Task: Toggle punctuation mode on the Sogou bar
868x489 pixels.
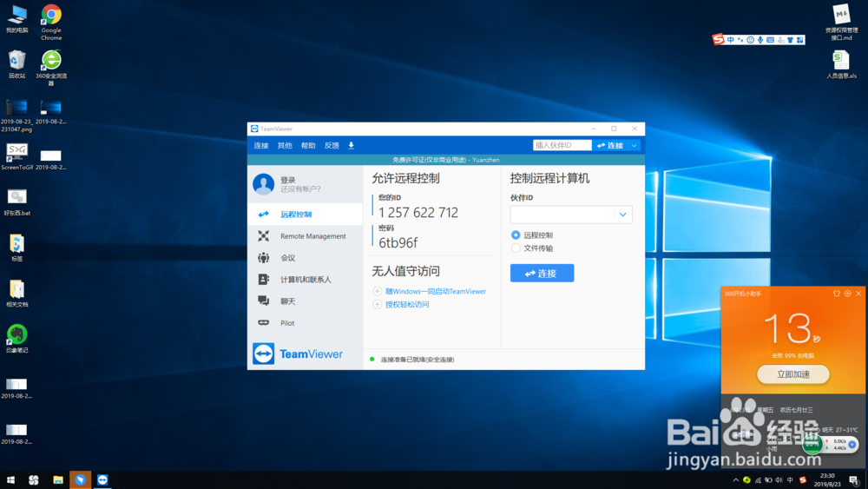Action: tap(740, 40)
